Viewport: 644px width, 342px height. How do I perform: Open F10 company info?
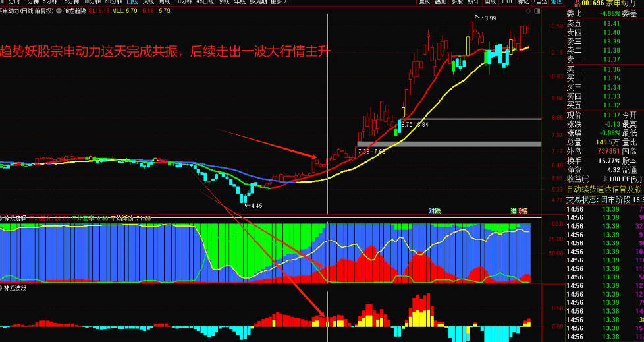507,1
